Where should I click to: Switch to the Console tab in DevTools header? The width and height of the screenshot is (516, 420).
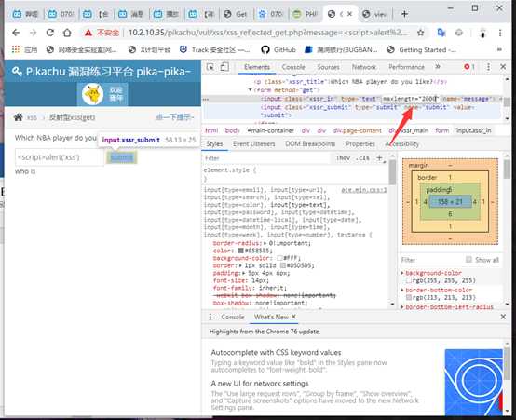click(x=293, y=67)
